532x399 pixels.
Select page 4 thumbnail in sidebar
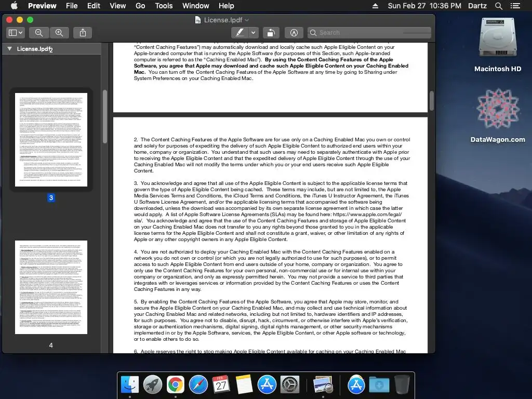51,287
